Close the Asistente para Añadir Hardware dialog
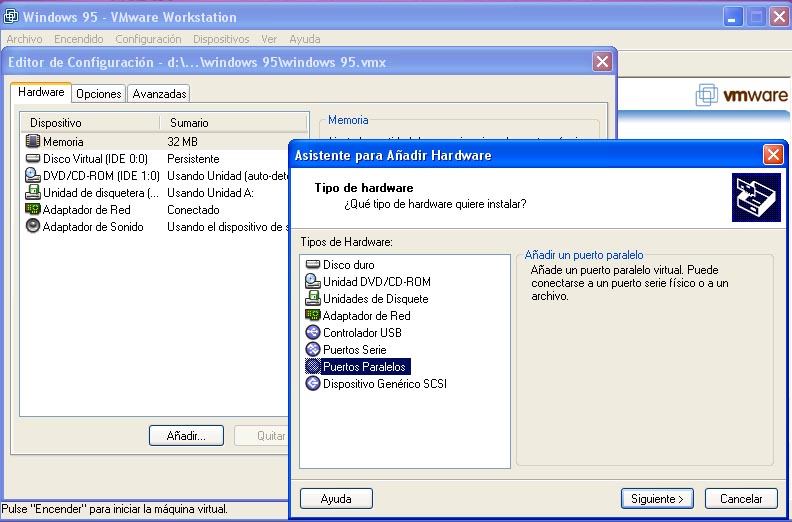792x522 pixels. click(773, 155)
